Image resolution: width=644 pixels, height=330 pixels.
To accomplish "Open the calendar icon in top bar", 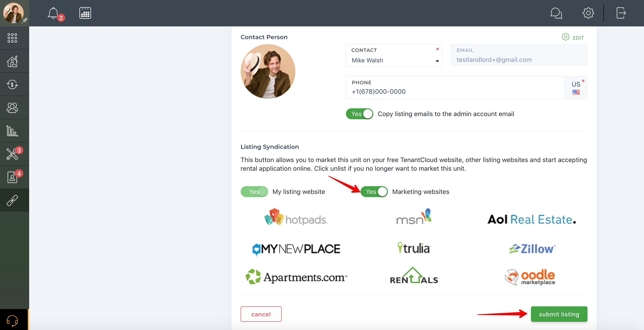I will [x=85, y=13].
